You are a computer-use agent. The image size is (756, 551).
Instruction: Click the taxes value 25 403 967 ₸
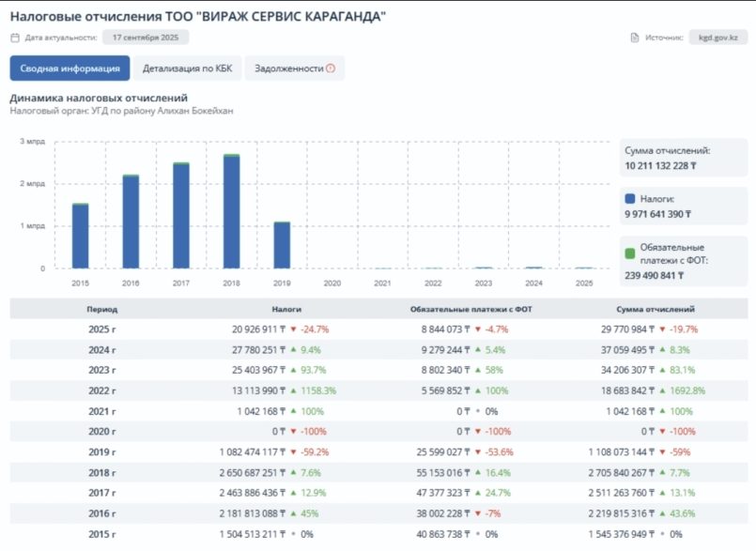tap(259, 370)
